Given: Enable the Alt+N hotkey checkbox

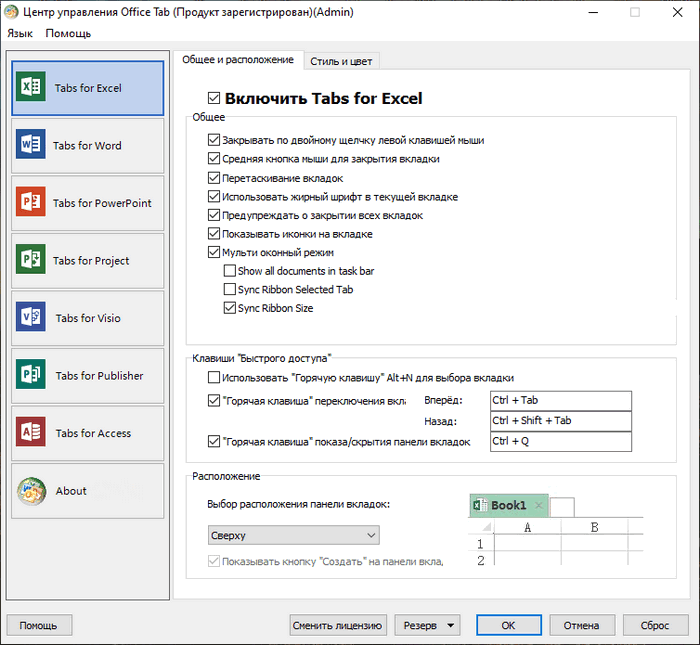Looking at the screenshot, I should pos(214,378).
